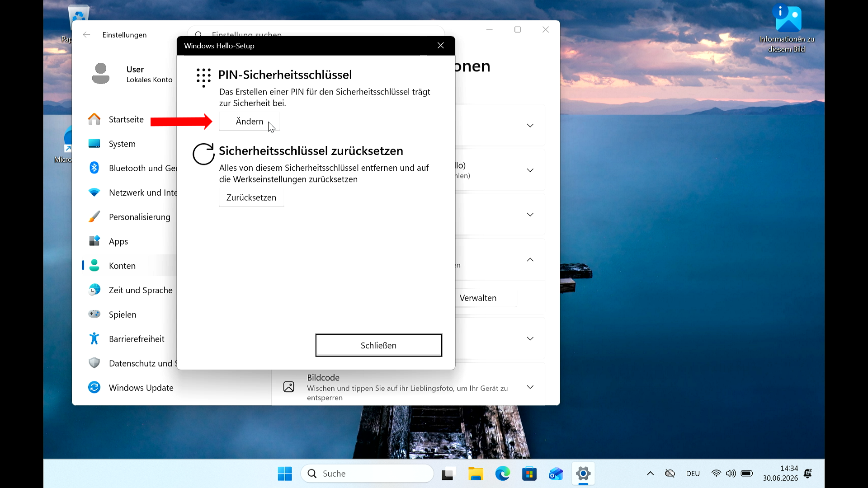
Task: Open Barrierefreiheit settings section
Action: tap(137, 339)
